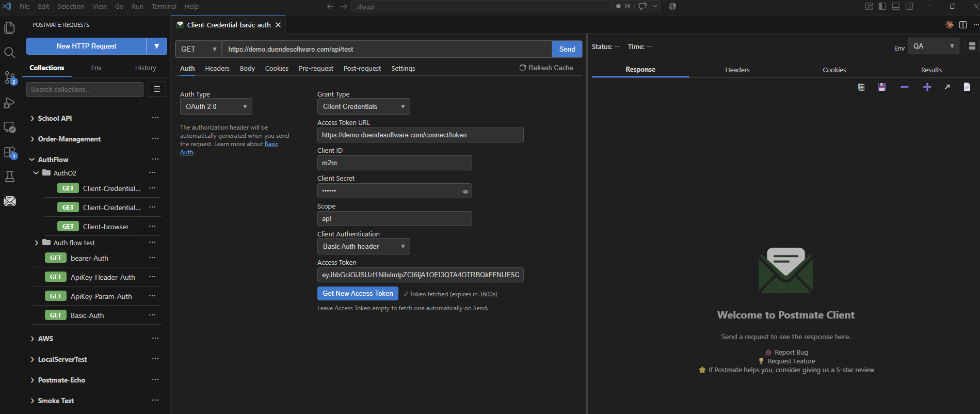Open Remote Explorer in activity bar
The width and height of the screenshot is (980, 414).
[x=9, y=127]
